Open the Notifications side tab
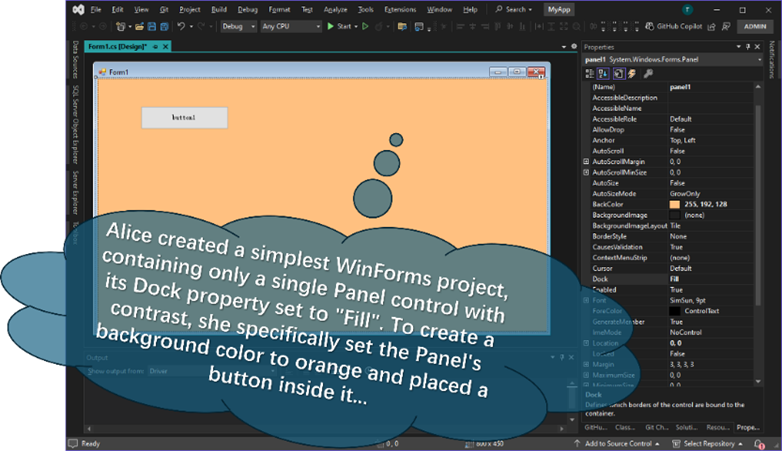This screenshot has height=451, width=782. (x=772, y=59)
